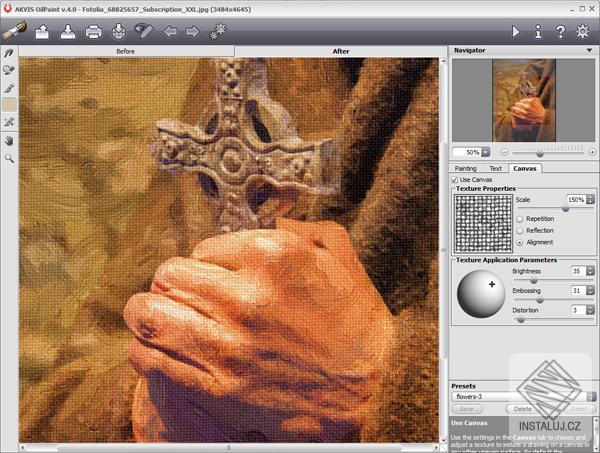Viewport: 600px width, 453px height.
Task: Adjust the Distortion slider
Action: [520, 320]
